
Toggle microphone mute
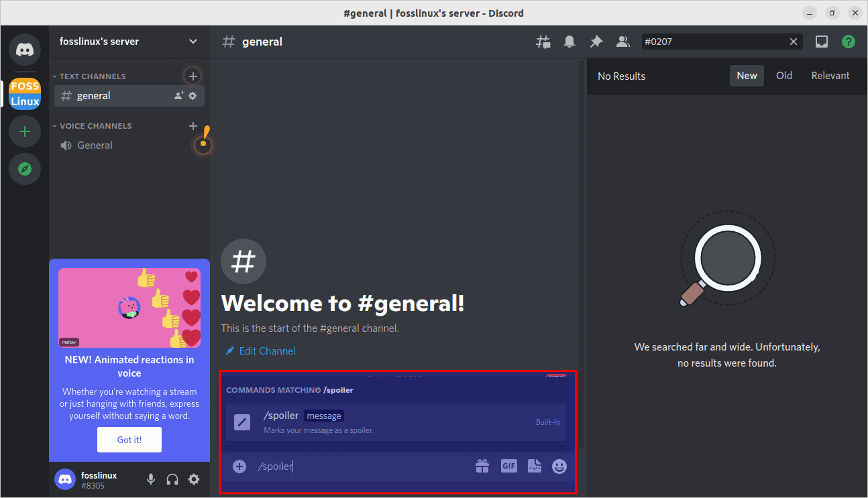(151, 479)
